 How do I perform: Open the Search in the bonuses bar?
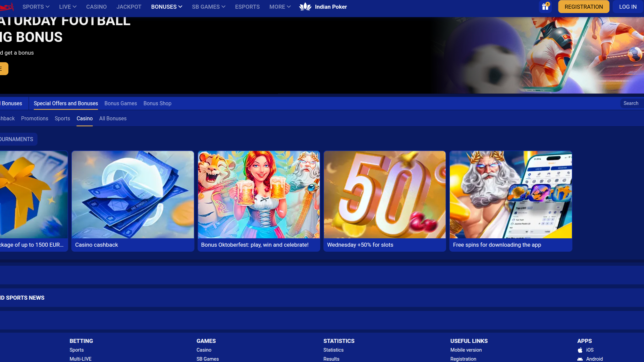pos(631,103)
